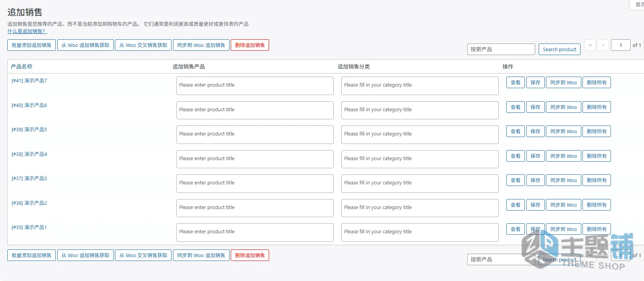Click category title field for 演示产品4
Viewport: 644px width, 281px height.
(x=420, y=159)
